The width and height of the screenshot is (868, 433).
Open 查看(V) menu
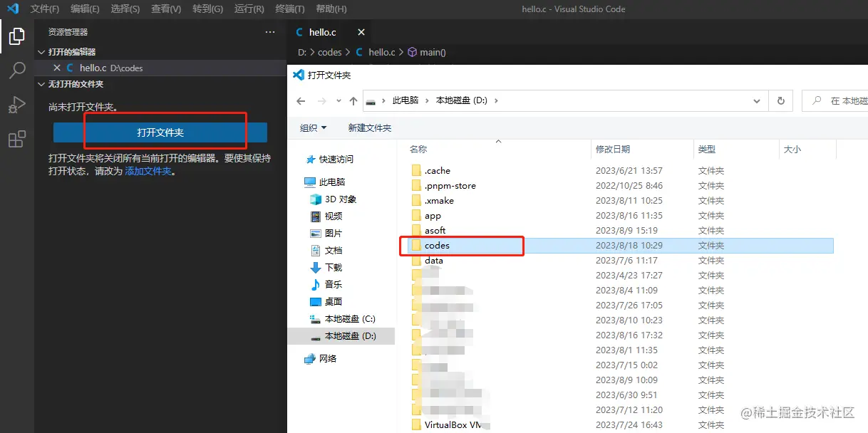pos(166,9)
